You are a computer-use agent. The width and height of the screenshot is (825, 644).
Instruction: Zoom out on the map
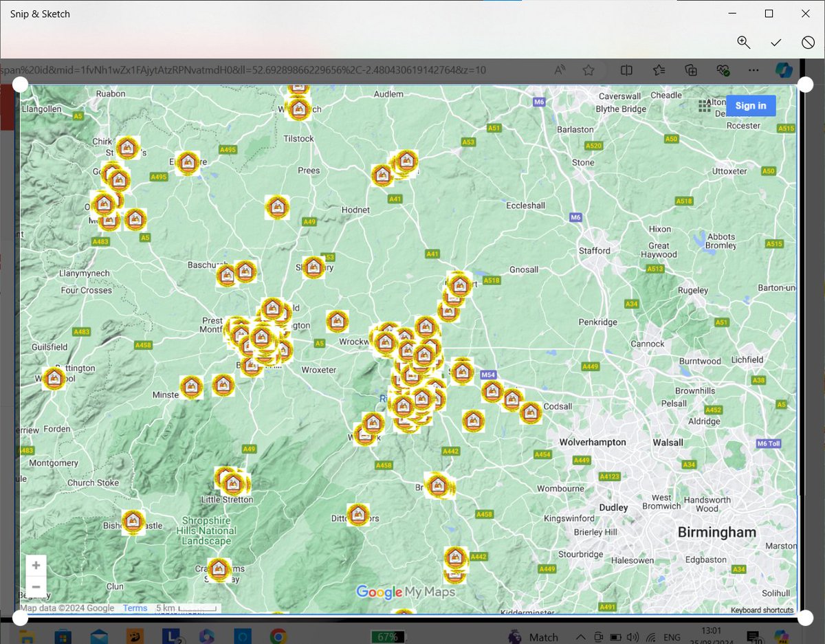coord(36,588)
